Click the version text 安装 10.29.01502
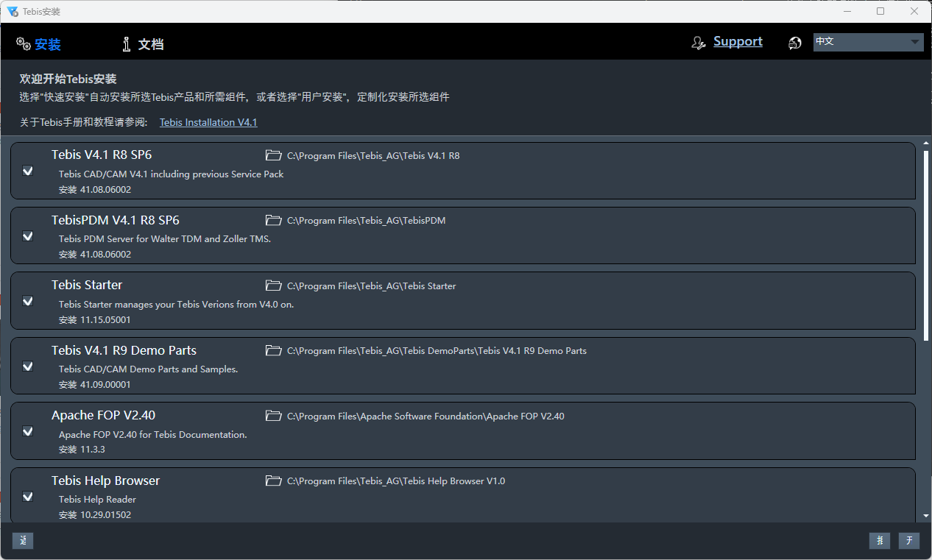The image size is (932, 560). coord(95,515)
